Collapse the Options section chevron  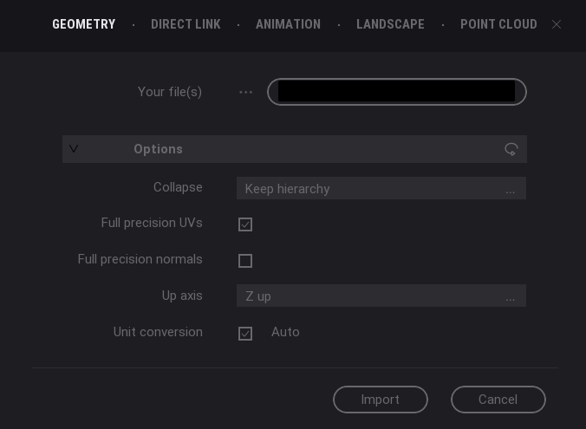[74, 149]
